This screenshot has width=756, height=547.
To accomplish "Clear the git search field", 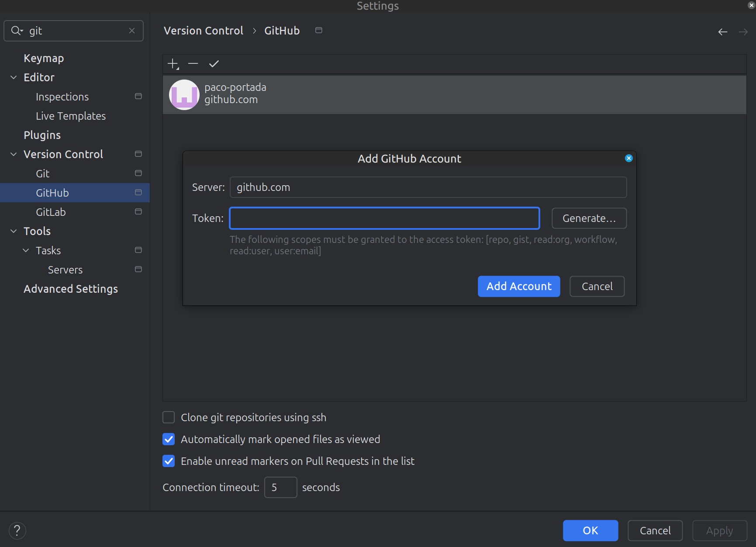I will (x=132, y=31).
